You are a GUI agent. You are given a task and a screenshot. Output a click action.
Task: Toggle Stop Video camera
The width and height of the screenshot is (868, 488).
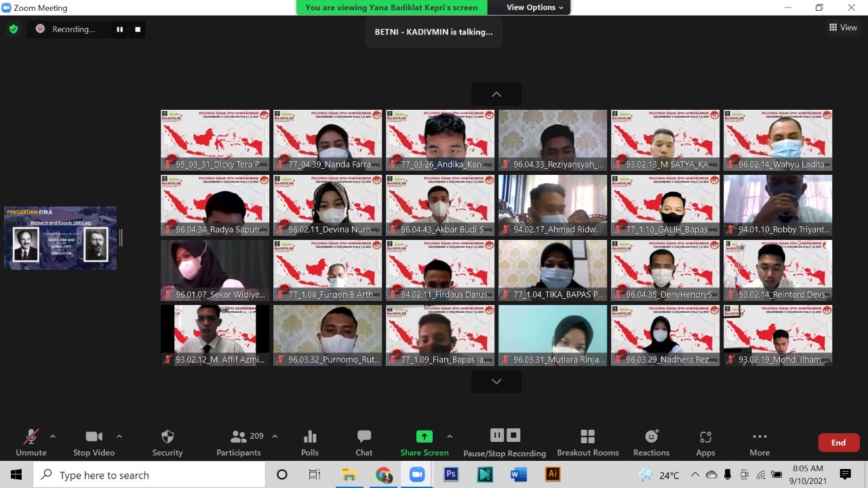tap(94, 443)
